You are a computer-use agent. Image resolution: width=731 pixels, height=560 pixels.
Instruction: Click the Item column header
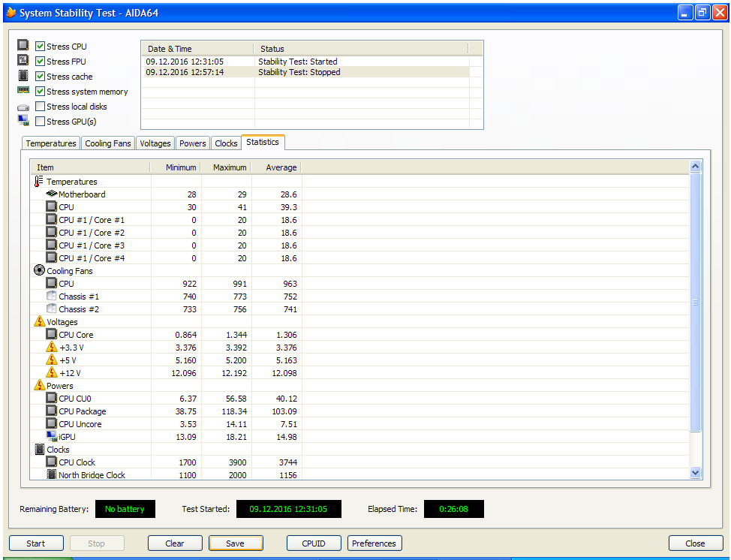[91, 167]
